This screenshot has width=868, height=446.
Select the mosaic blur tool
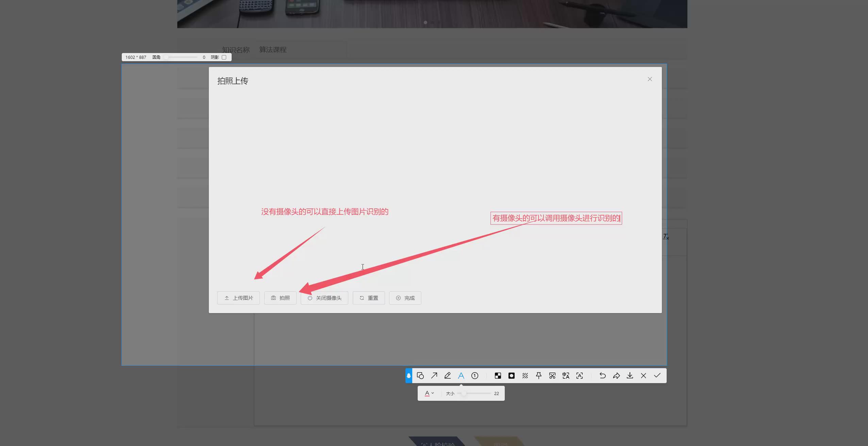(x=498, y=376)
